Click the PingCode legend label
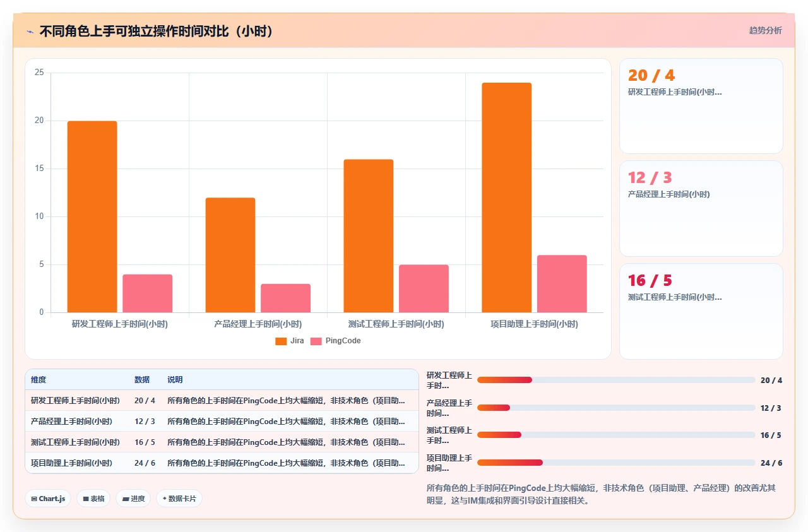Viewport: 808px width, 532px height. click(x=343, y=341)
